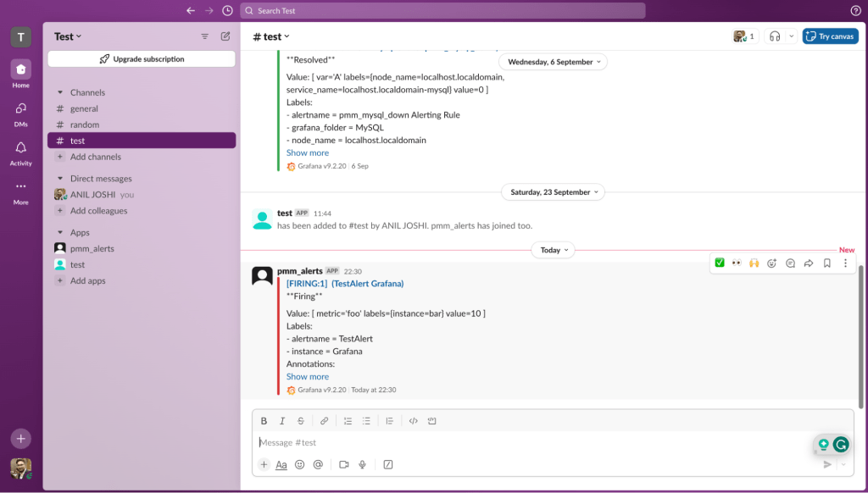This screenshot has height=493, width=868.
Task: Open Activity from the left sidebar
Action: tap(21, 152)
